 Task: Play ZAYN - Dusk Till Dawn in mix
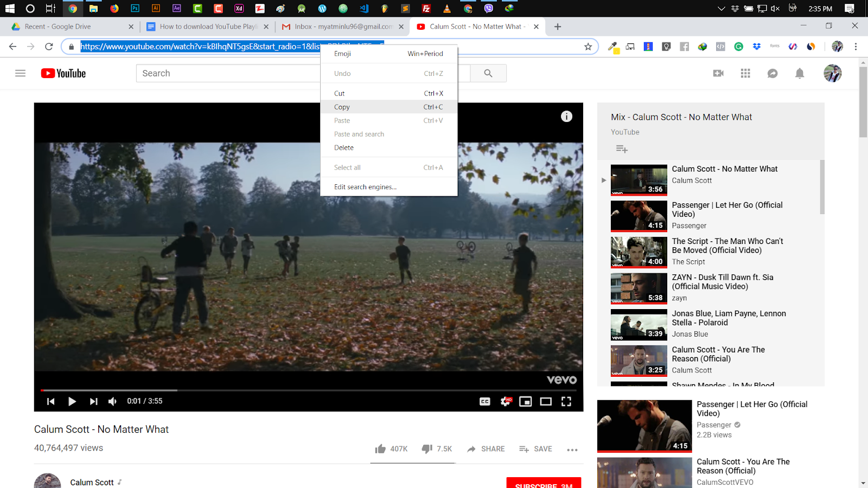[711, 287]
